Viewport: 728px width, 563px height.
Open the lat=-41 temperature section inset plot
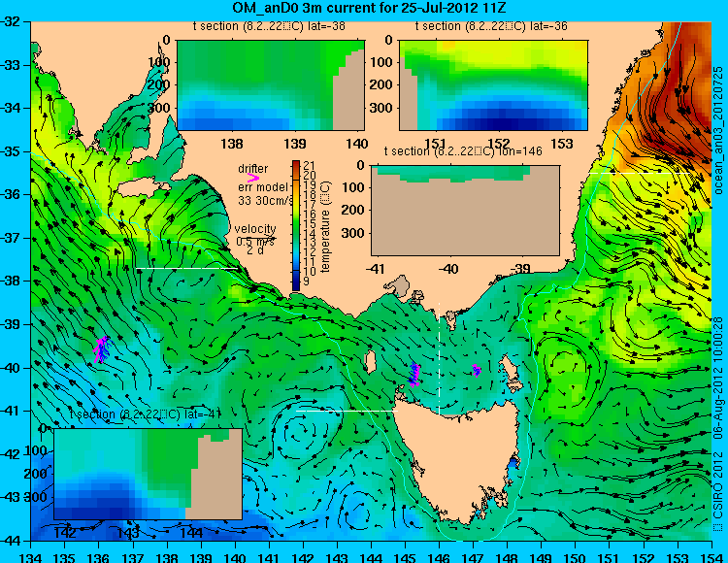[149, 474]
